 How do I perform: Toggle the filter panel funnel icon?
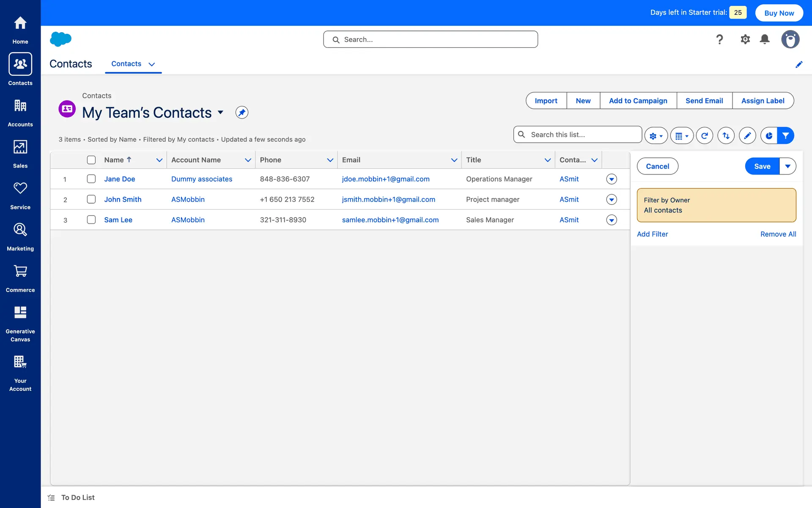tap(785, 136)
